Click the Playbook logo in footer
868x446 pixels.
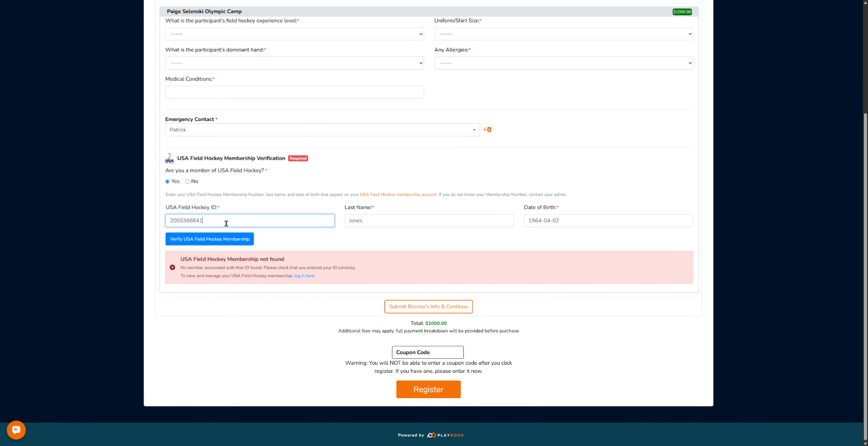[445, 435]
